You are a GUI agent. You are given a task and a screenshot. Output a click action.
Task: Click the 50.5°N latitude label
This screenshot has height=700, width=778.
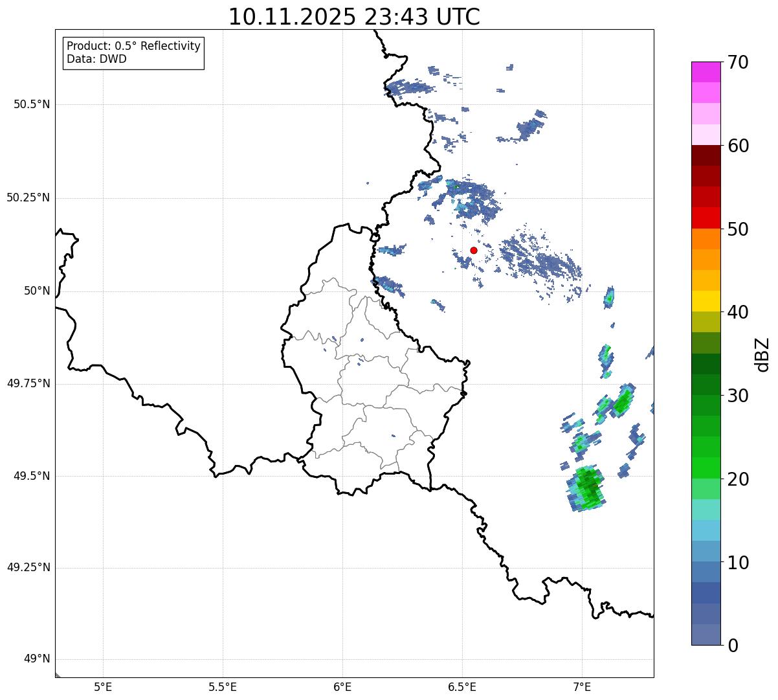point(32,104)
